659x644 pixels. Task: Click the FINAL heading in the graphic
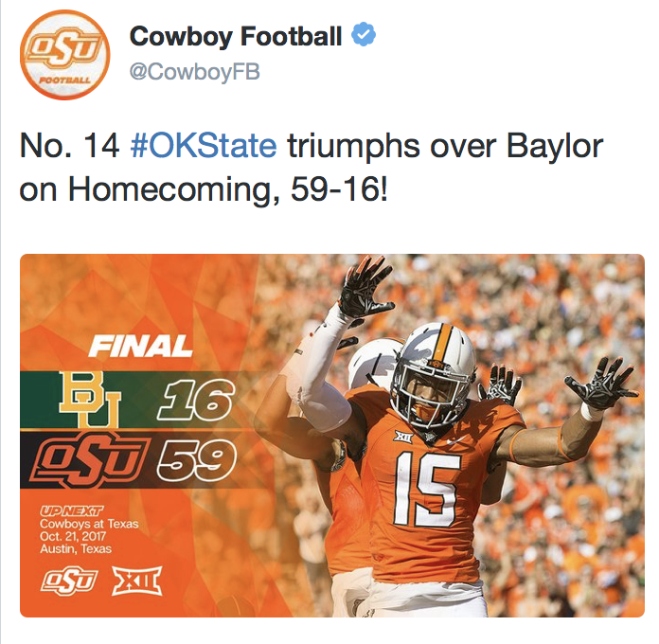[141, 347]
